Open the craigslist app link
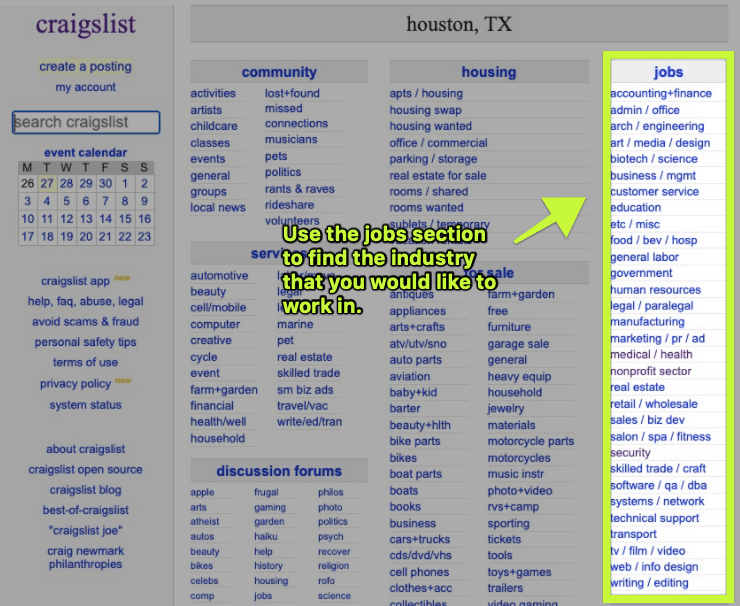The width and height of the screenshot is (740, 606). pos(76,281)
